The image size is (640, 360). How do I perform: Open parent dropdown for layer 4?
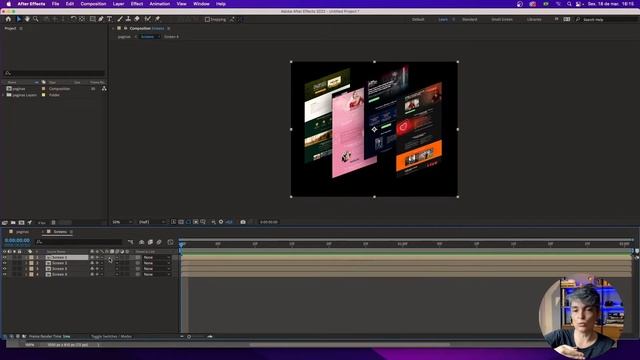coord(156,275)
